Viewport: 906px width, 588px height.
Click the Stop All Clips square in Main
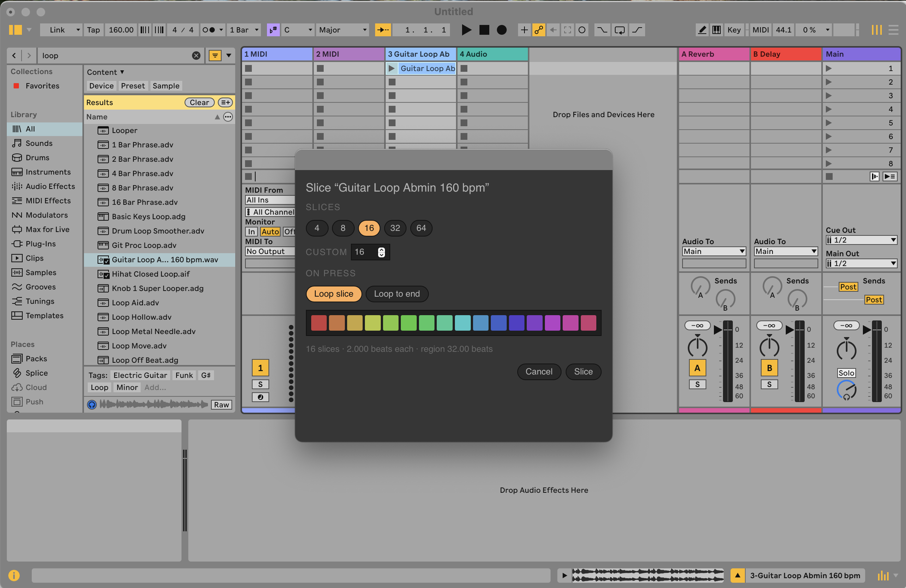[x=829, y=176]
